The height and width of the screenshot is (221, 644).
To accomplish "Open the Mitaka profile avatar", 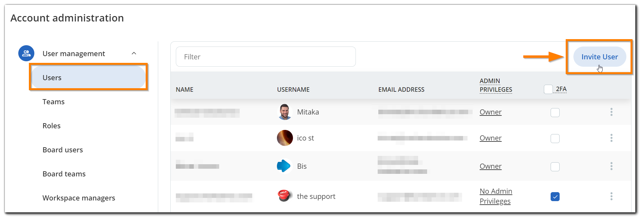I will [284, 112].
